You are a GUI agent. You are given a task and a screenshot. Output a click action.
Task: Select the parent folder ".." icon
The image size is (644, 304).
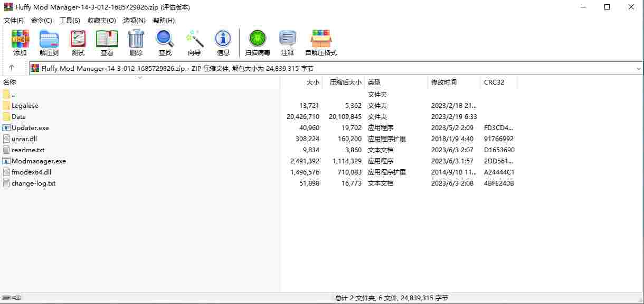(x=6, y=95)
